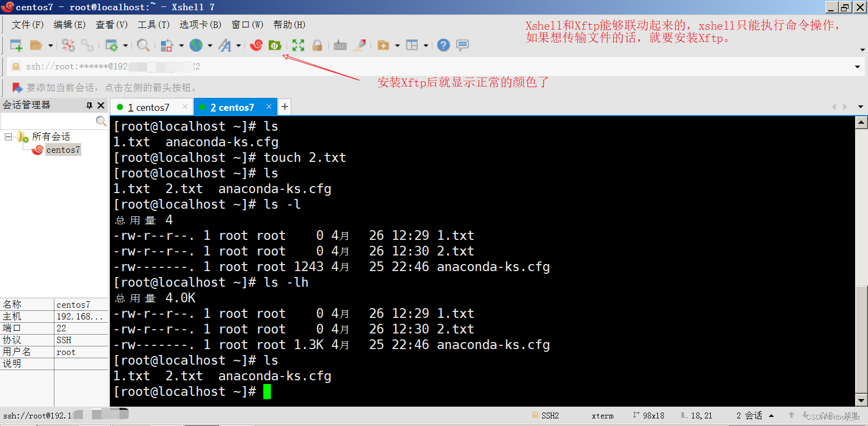Expand the Open folder icon dropdown arrow
This screenshot has width=868, height=426.
pyautogui.click(x=51, y=46)
